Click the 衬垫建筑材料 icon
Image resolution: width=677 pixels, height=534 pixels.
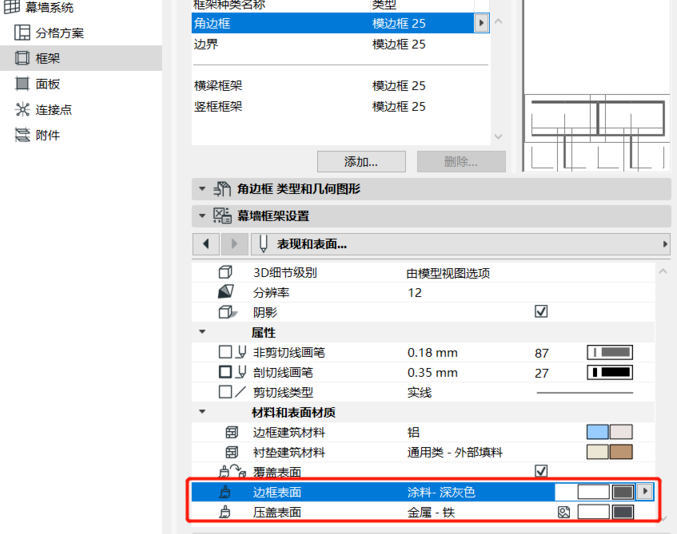point(232,452)
